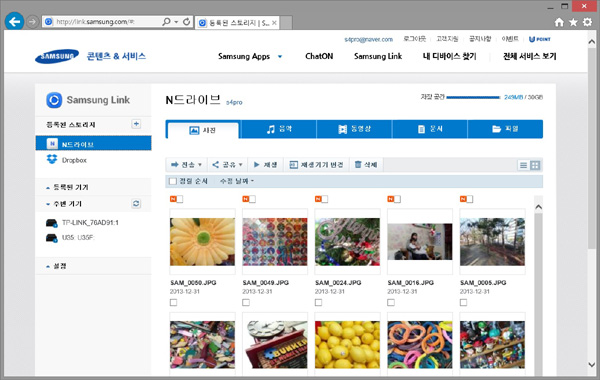Viewport: 600px width, 380px height.
Task: Switch to the Documents tab
Action: tap(430, 129)
